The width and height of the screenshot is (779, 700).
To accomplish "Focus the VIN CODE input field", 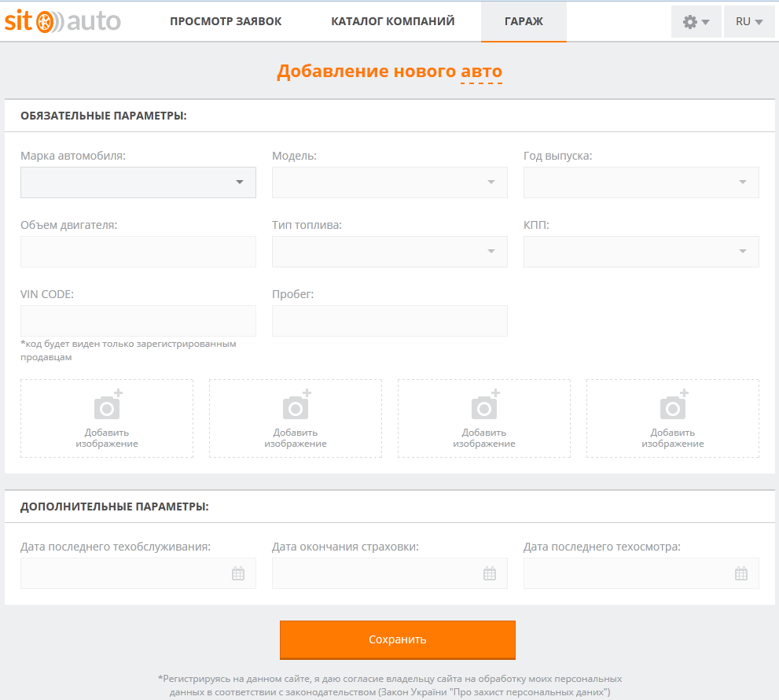I will point(138,321).
